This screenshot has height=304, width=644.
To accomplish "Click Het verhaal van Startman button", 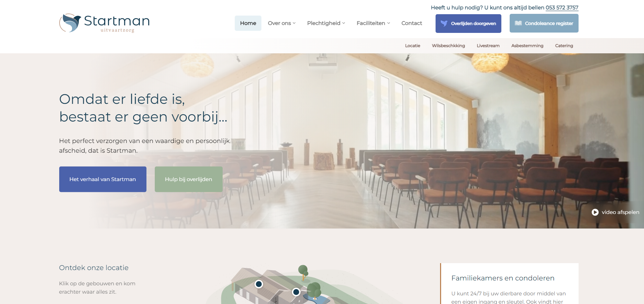I will tap(103, 179).
